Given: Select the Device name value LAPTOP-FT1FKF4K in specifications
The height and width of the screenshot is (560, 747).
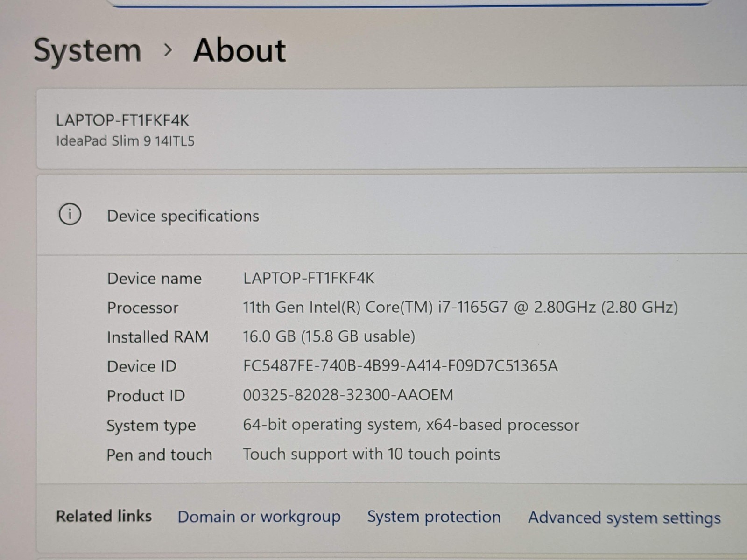Looking at the screenshot, I should [x=309, y=278].
